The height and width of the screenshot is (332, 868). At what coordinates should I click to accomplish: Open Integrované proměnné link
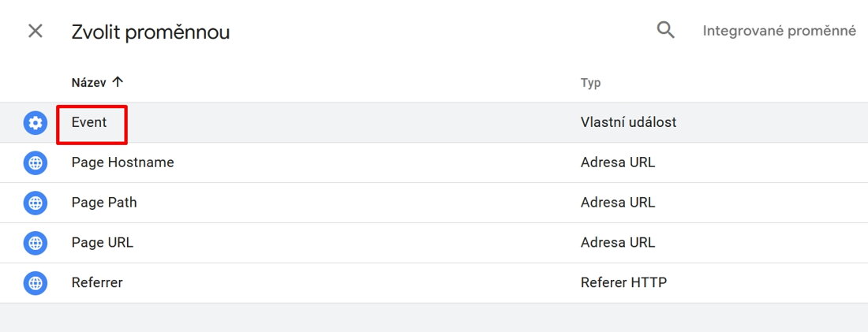[780, 31]
